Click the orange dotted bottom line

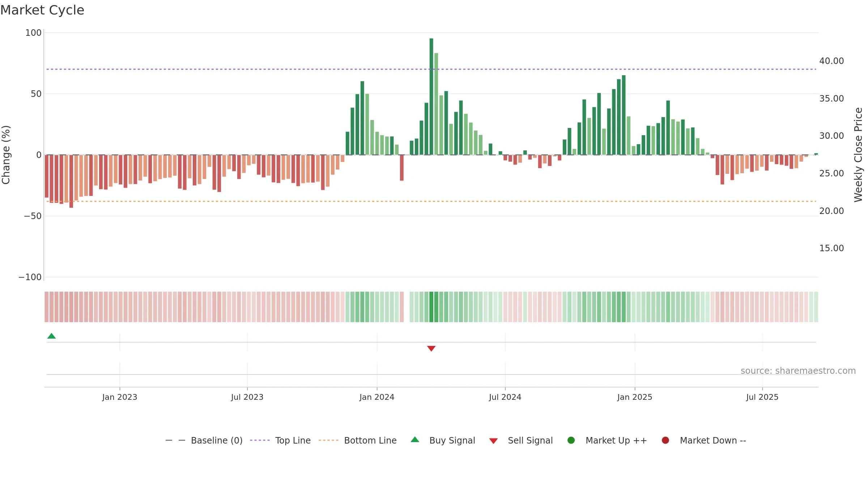pyautogui.click(x=431, y=201)
